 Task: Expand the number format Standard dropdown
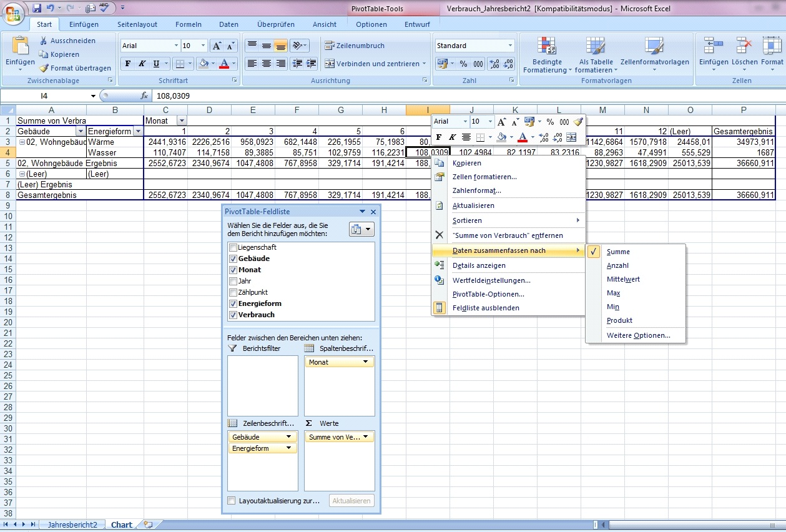click(x=510, y=46)
